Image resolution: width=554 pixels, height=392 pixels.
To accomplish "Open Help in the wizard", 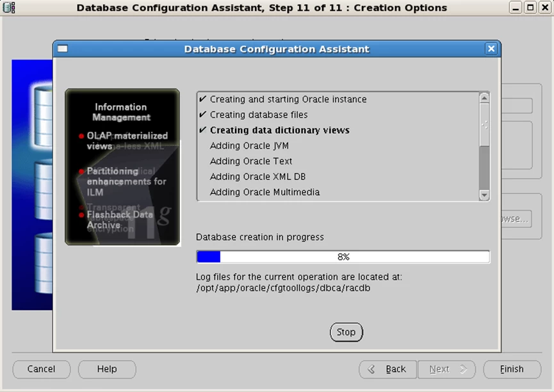I will pos(107,369).
